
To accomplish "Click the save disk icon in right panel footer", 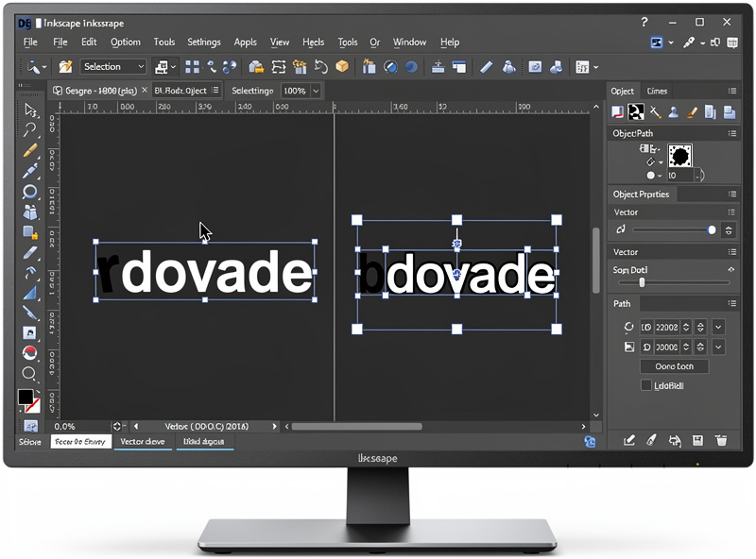I will pyautogui.click(x=697, y=440).
